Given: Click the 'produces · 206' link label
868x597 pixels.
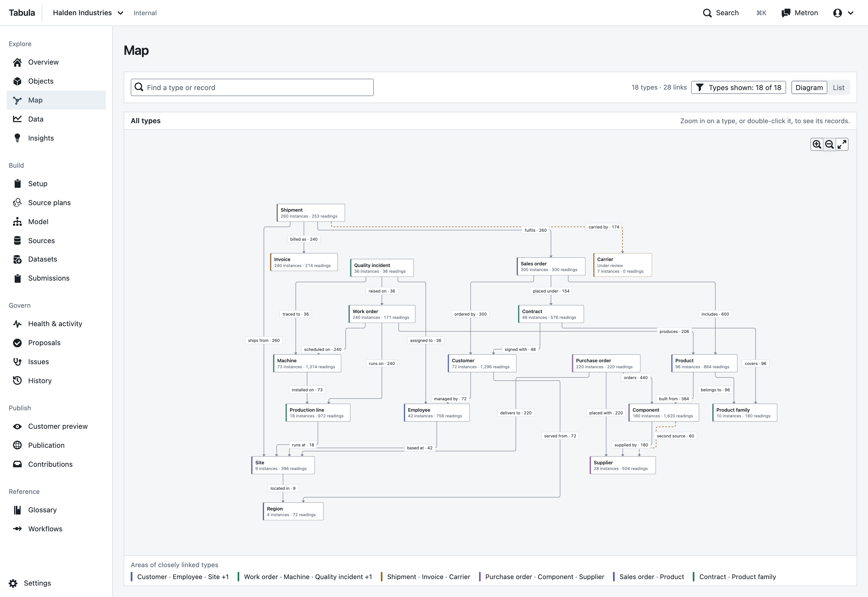Looking at the screenshot, I should pyautogui.click(x=674, y=331).
